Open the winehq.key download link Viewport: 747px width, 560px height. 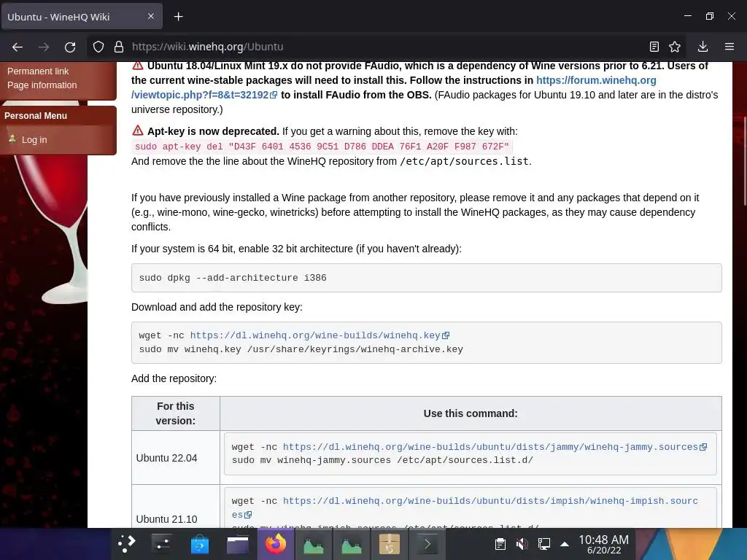coord(320,335)
